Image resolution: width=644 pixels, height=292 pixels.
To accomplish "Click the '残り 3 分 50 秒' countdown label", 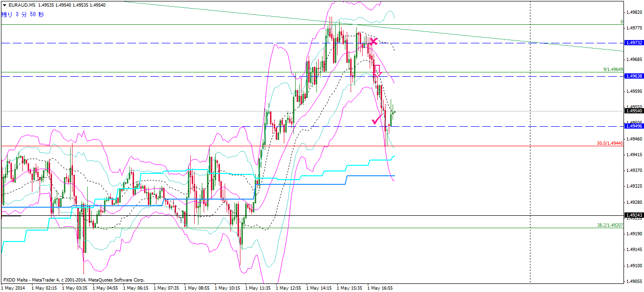I will click(23, 14).
